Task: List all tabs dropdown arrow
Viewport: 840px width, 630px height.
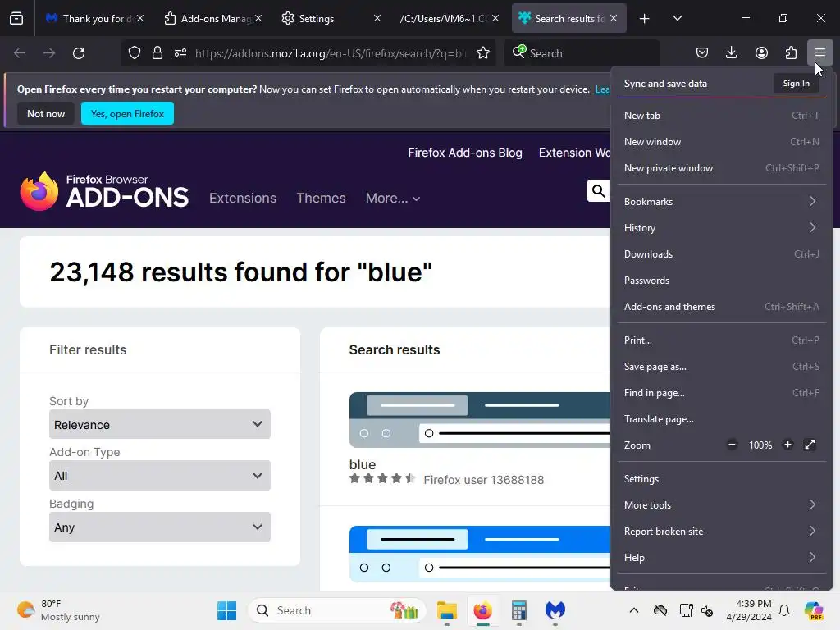Action: pyautogui.click(x=677, y=19)
